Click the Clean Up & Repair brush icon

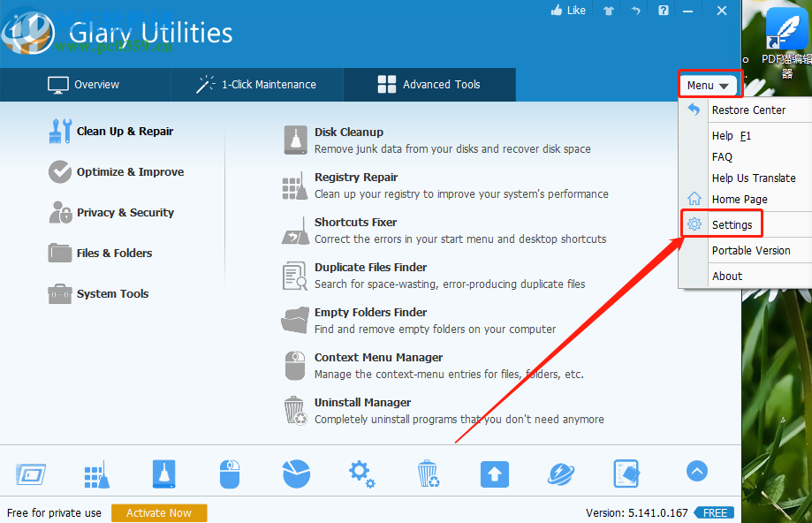click(60, 131)
